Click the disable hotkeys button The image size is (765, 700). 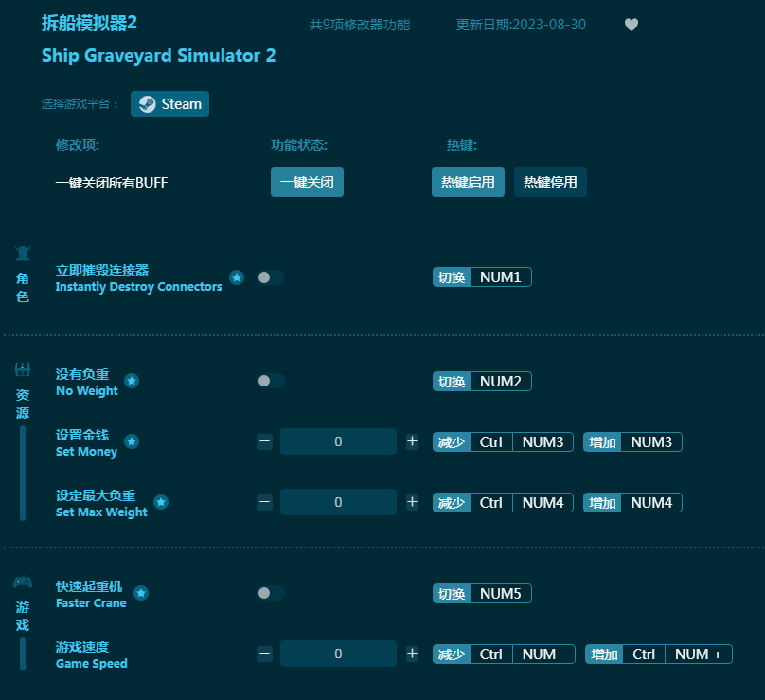(x=550, y=182)
